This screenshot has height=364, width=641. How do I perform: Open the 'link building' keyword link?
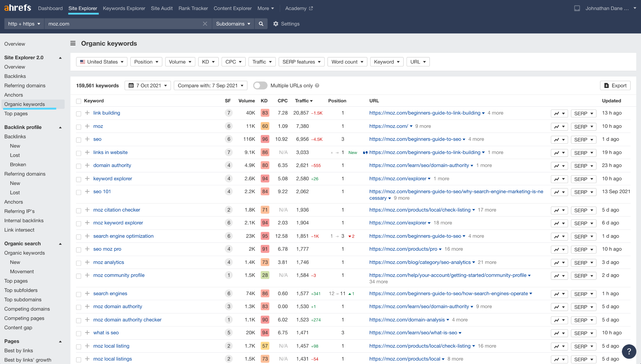point(107,113)
